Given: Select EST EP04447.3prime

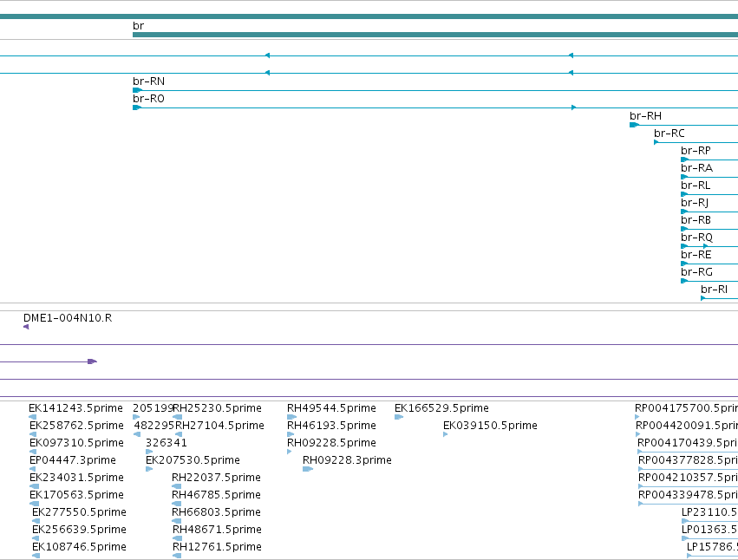Looking at the screenshot, I should pyautogui.click(x=73, y=460).
